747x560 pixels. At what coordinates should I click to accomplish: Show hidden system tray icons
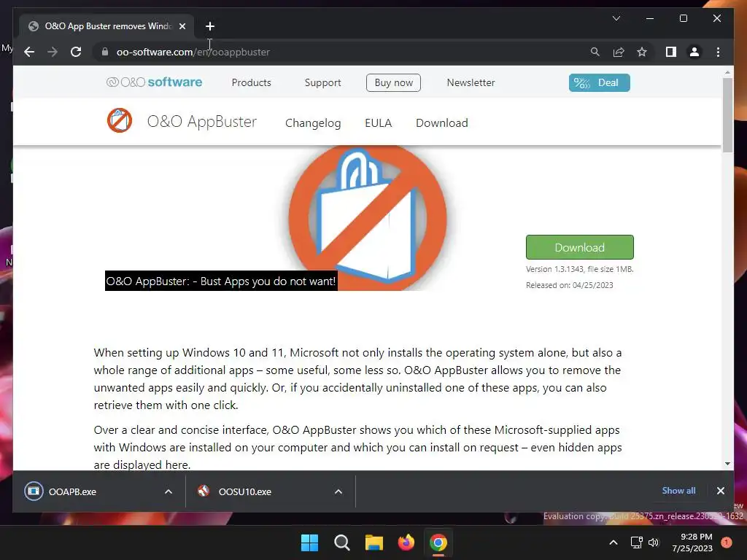click(614, 542)
